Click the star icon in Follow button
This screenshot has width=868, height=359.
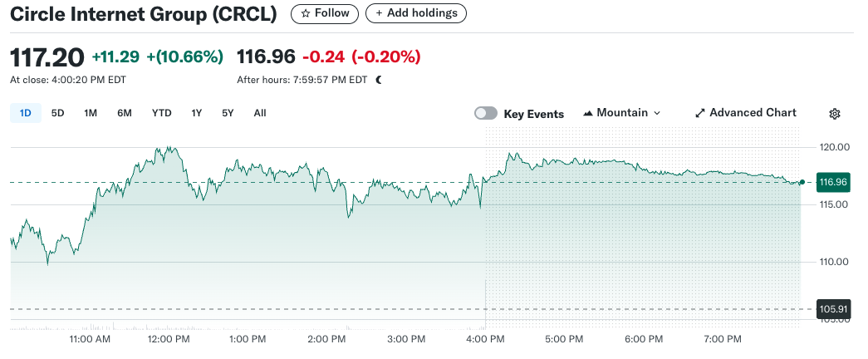tap(306, 13)
